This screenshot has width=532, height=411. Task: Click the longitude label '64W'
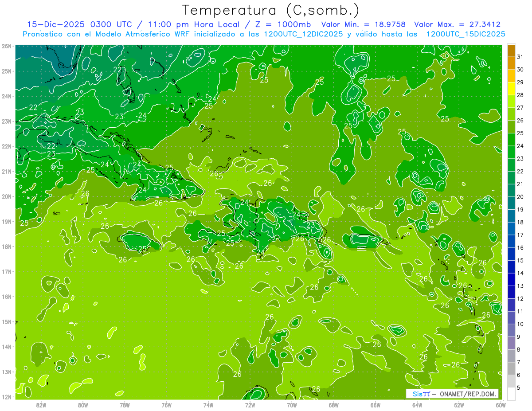(x=417, y=405)
